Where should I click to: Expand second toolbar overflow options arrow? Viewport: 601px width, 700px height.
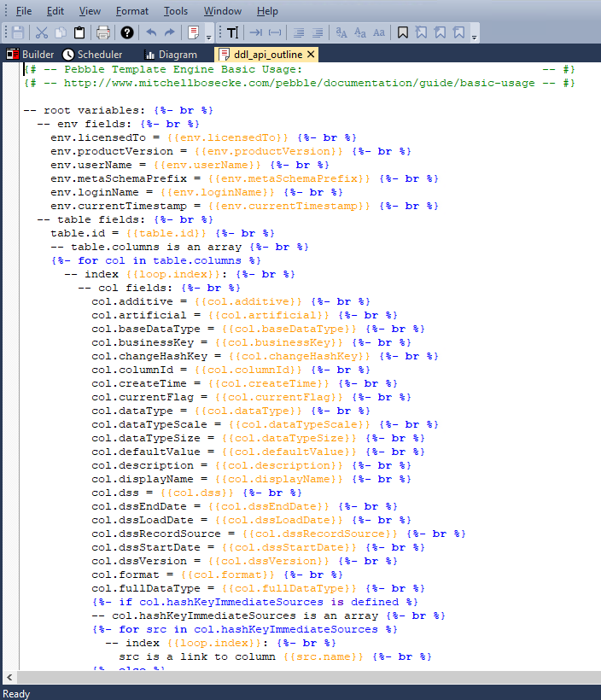pos(474,37)
